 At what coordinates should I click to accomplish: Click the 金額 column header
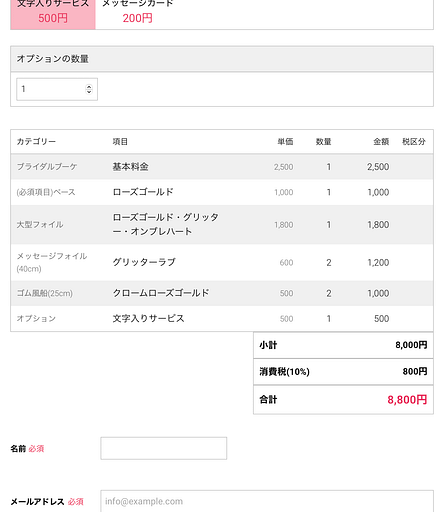coord(381,142)
